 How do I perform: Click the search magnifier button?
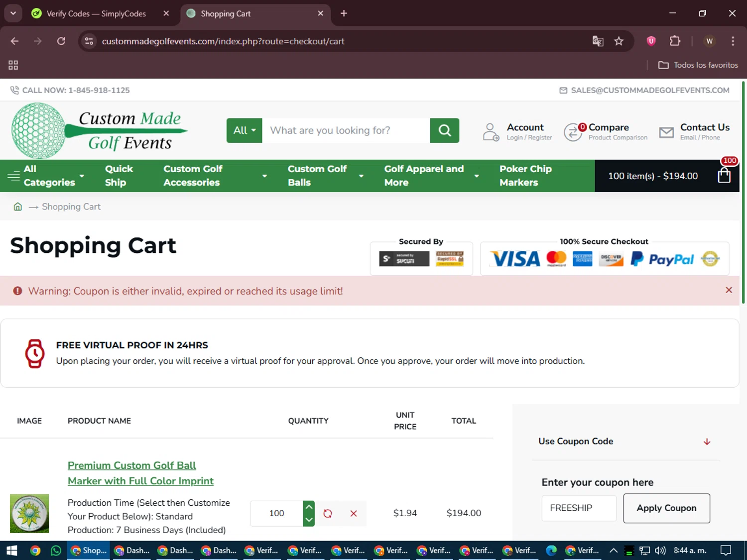coord(444,130)
